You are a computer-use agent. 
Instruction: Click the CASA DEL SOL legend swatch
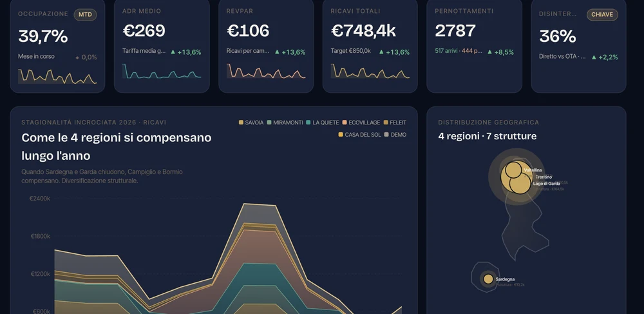click(341, 135)
